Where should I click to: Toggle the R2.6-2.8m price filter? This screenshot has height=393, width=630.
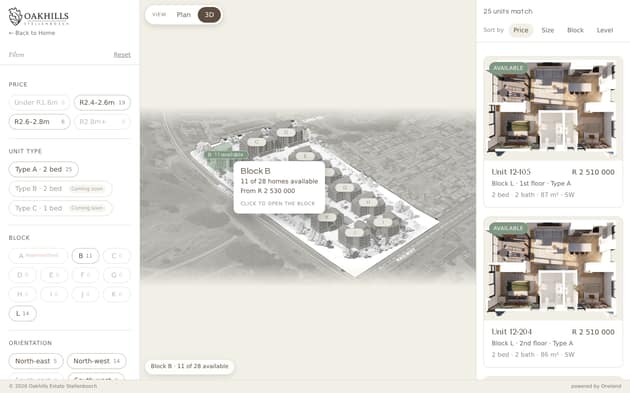(39, 122)
